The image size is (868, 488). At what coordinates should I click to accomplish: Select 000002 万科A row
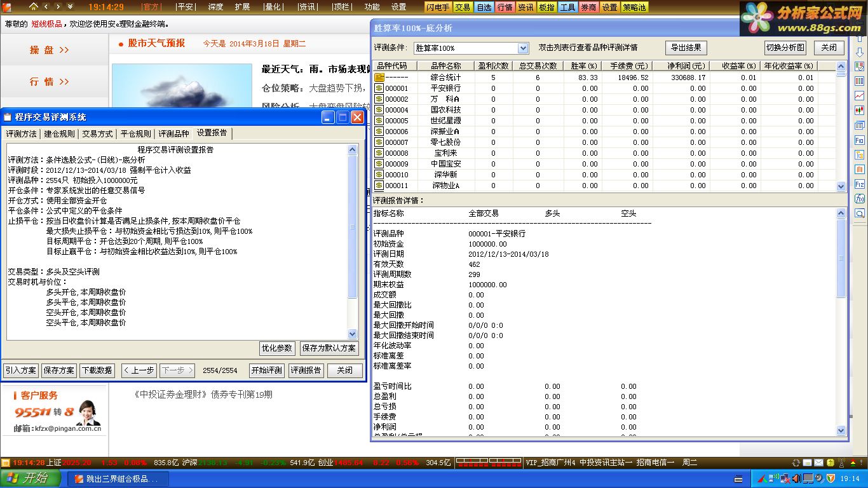pos(604,99)
